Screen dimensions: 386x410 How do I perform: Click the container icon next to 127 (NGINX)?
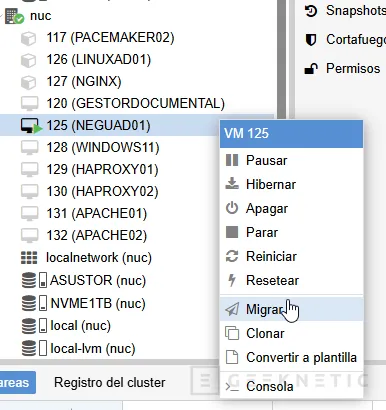coord(29,82)
